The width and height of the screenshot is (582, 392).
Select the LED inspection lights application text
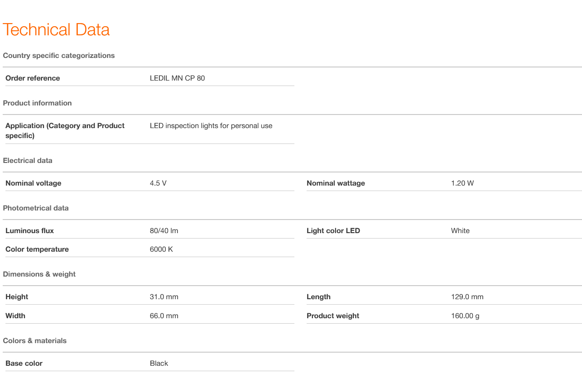[x=211, y=126]
